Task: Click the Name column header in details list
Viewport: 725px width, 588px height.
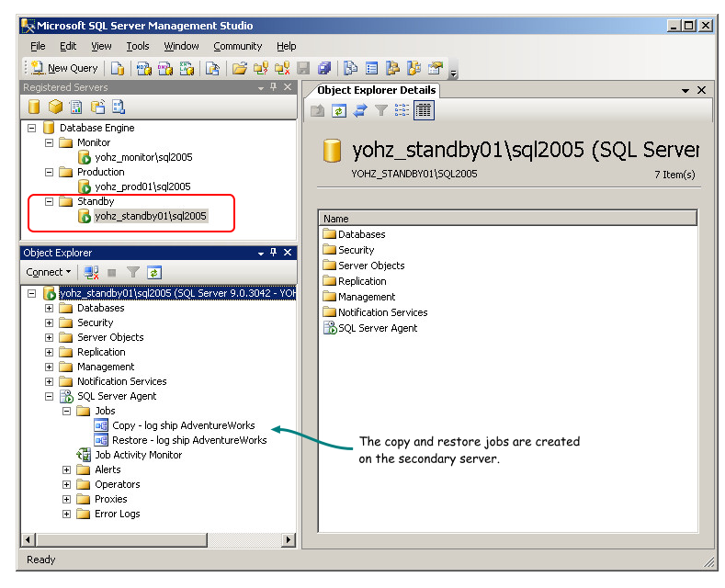Action: (x=508, y=218)
